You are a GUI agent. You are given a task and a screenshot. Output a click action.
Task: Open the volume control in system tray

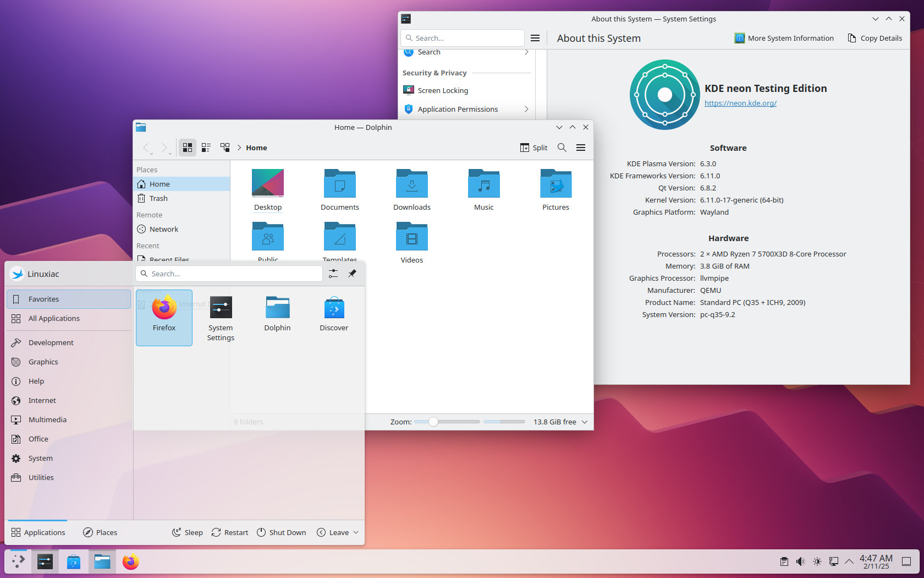tap(801, 561)
